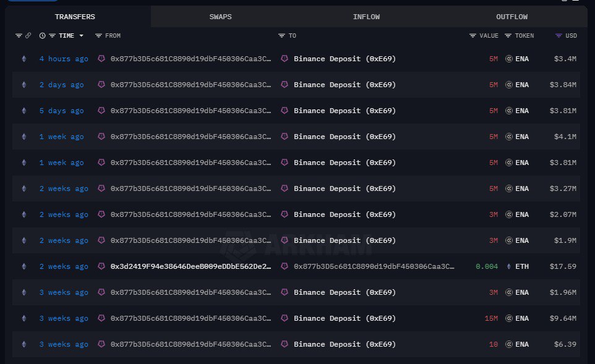Click the 3M value in $1.9M row

click(x=494, y=240)
